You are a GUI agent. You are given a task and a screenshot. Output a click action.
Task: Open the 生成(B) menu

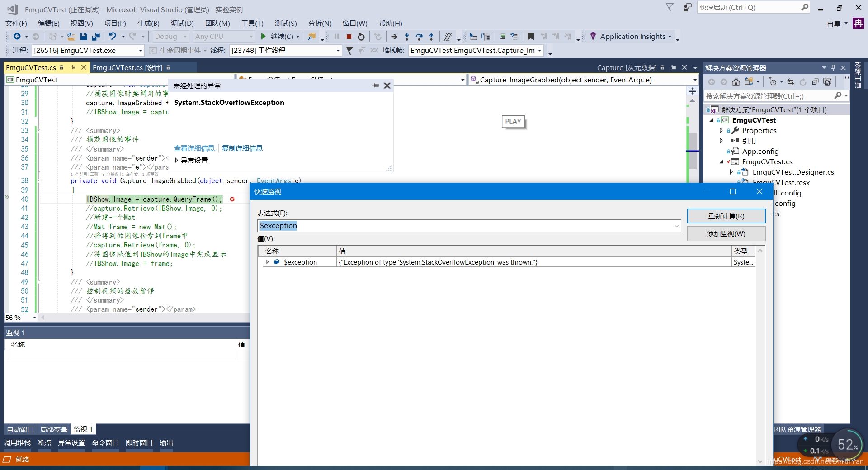pos(148,24)
